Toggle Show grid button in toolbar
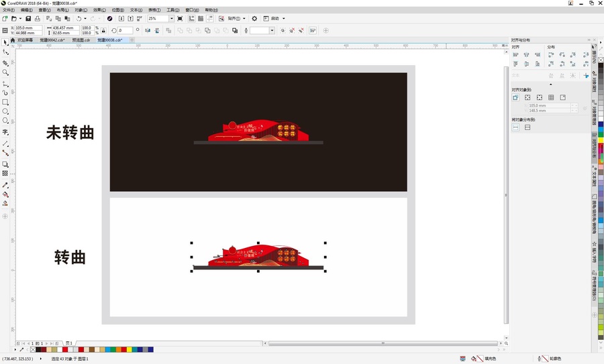 (201, 19)
